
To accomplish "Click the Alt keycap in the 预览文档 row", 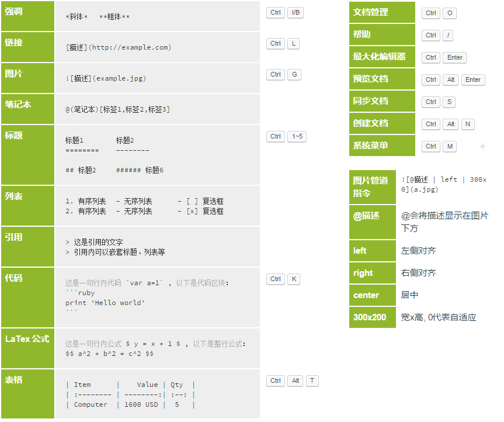I will click(x=450, y=79).
